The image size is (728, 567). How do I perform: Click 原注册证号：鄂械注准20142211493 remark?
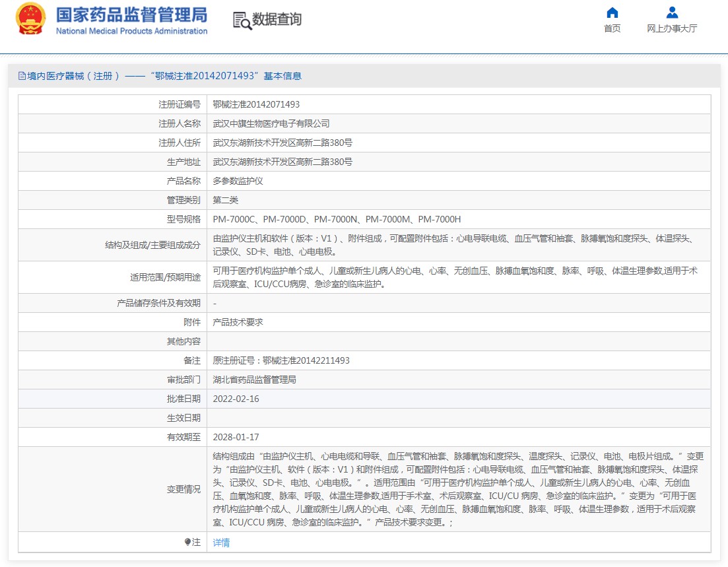pos(281,361)
